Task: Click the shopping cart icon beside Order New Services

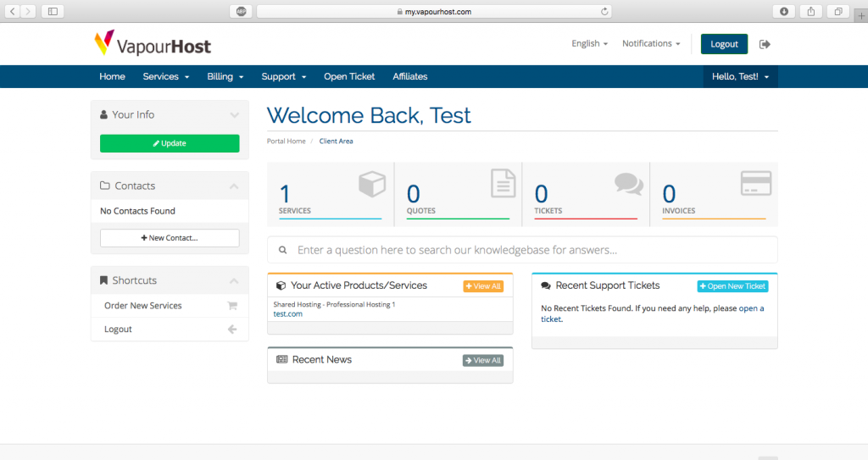Action: (x=232, y=306)
